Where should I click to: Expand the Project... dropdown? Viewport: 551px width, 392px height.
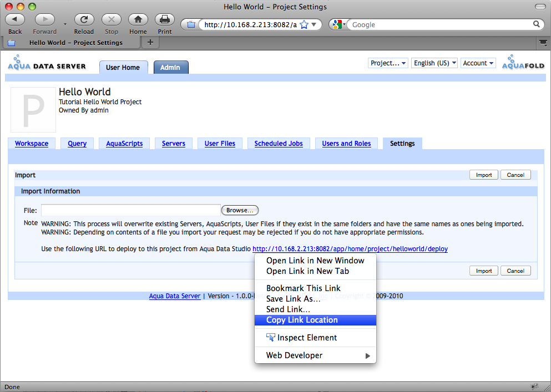[x=388, y=63]
